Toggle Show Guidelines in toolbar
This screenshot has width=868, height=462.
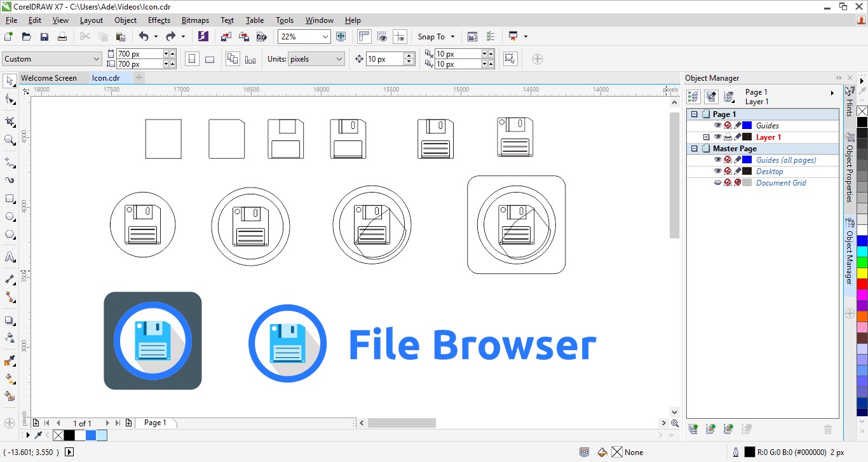tap(400, 37)
